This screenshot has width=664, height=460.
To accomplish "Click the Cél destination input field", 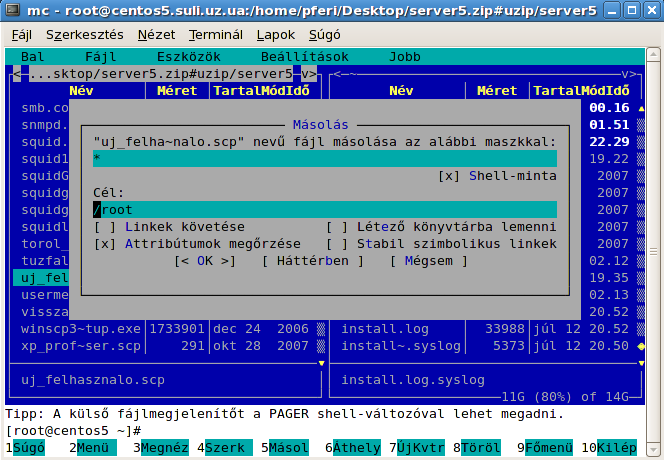I will [323, 209].
